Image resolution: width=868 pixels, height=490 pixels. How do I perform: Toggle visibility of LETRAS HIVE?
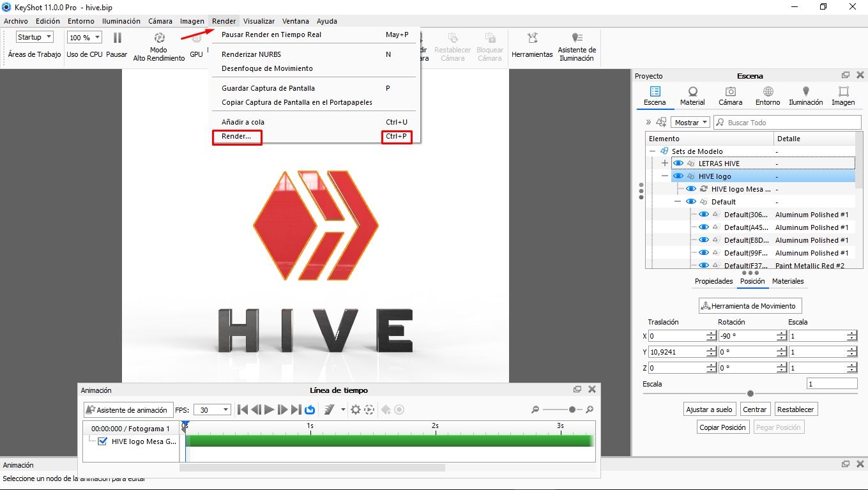[678, 164]
